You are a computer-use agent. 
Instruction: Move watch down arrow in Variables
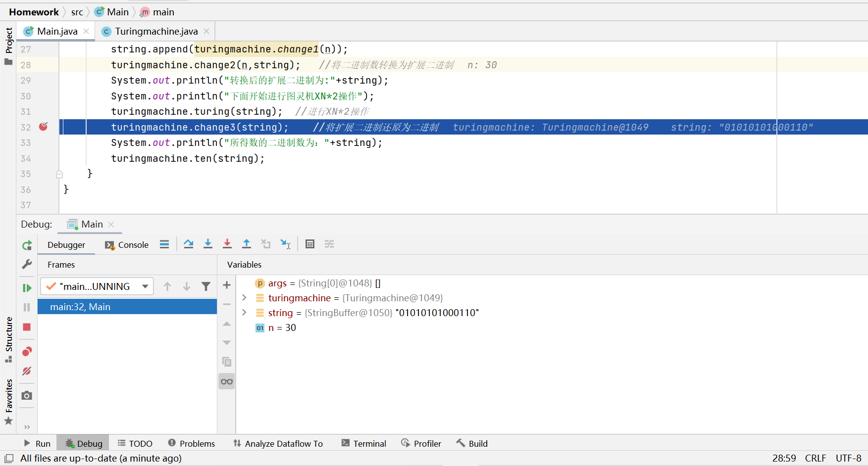pyautogui.click(x=227, y=342)
